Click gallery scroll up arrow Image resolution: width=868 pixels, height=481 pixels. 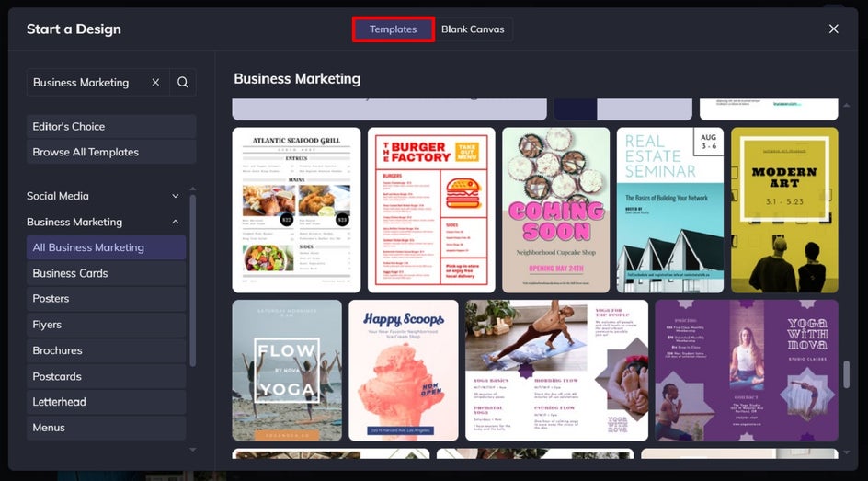tap(847, 105)
